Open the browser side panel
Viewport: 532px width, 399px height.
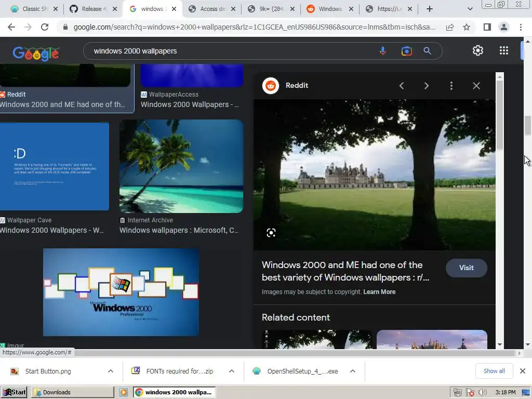click(487, 27)
